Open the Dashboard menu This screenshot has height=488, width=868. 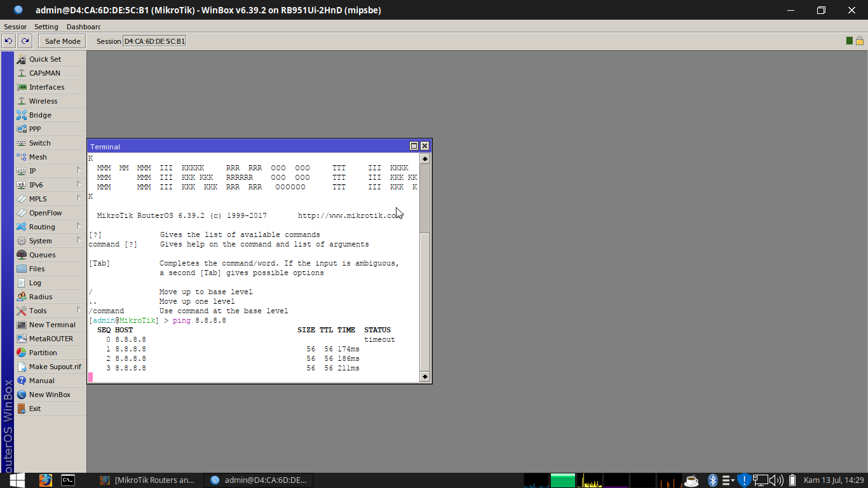[x=83, y=27]
